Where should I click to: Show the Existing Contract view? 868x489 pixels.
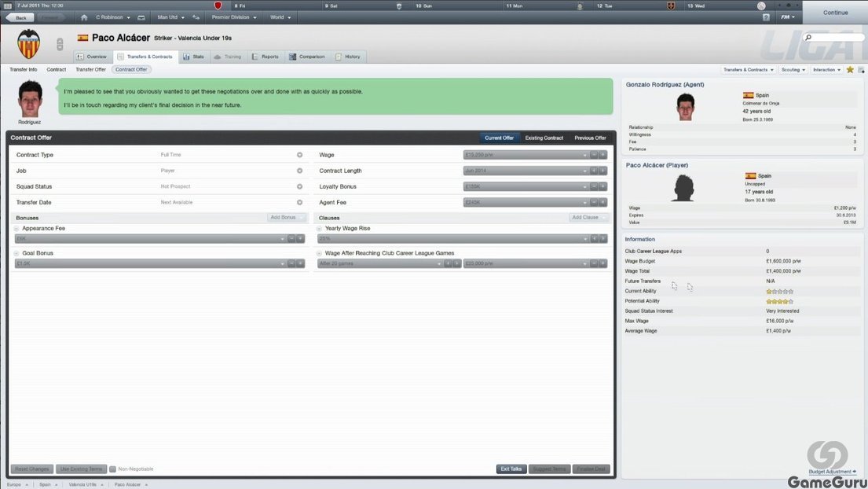[x=544, y=138]
